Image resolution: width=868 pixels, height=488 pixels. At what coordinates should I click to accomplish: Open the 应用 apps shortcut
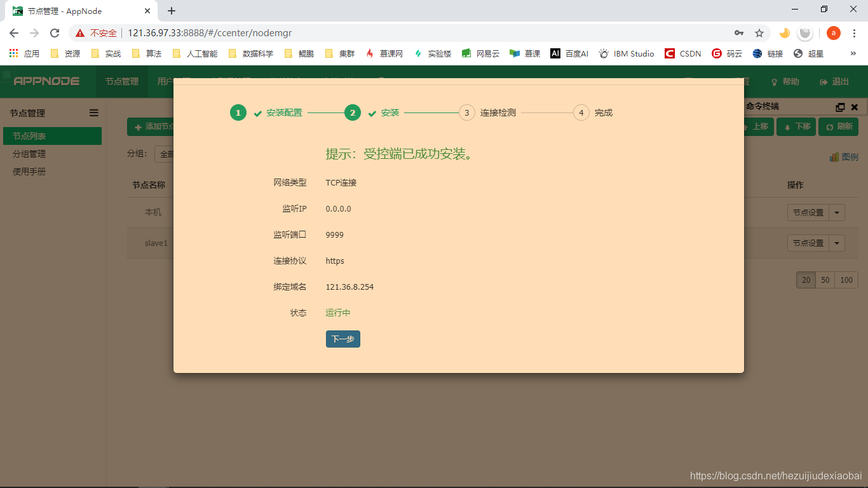point(24,53)
